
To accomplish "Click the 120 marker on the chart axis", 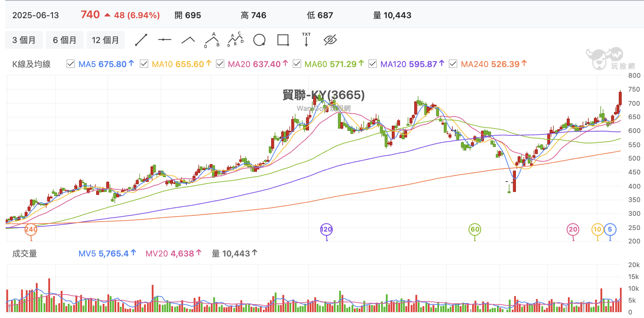I will pyautogui.click(x=326, y=229).
